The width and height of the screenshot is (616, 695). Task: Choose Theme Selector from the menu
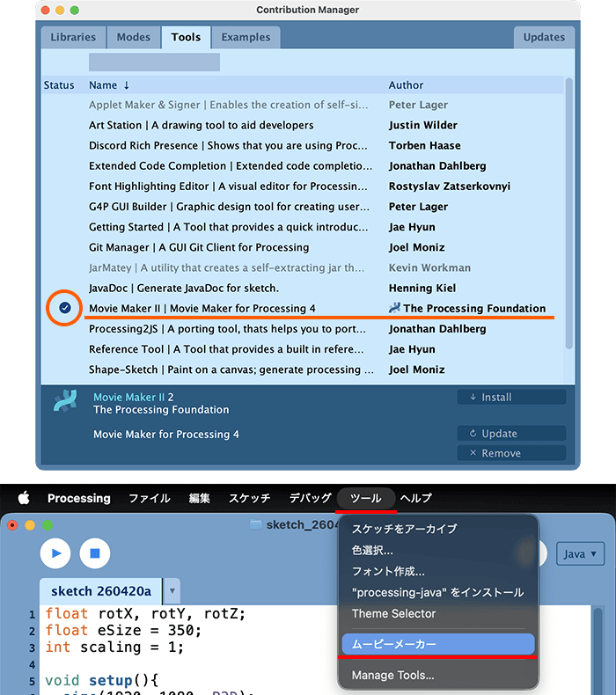pos(437,614)
